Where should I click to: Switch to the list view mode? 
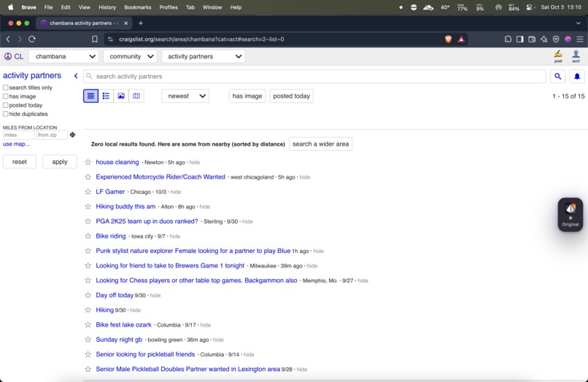coord(90,96)
